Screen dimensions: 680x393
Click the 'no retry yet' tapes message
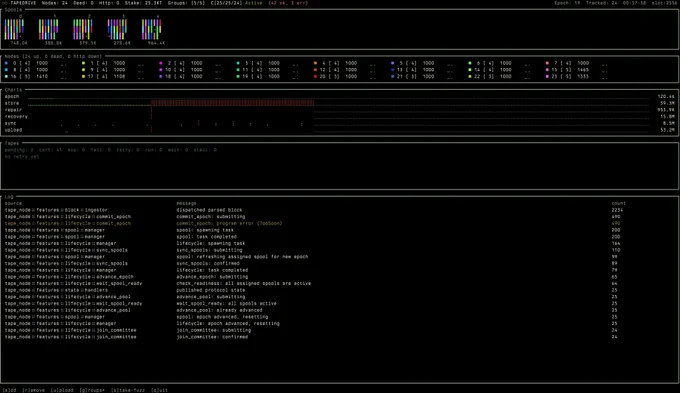click(x=22, y=157)
